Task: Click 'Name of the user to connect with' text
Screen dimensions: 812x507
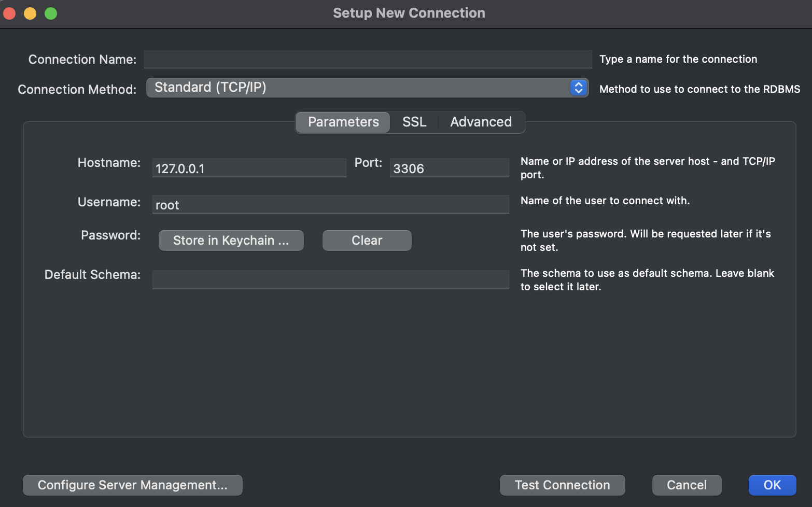Action: 605,201
